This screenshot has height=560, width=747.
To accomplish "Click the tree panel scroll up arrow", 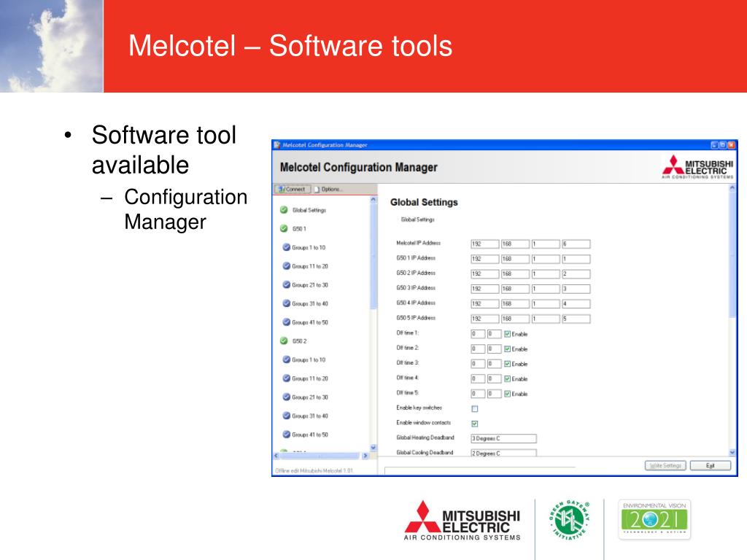I will coord(373,200).
